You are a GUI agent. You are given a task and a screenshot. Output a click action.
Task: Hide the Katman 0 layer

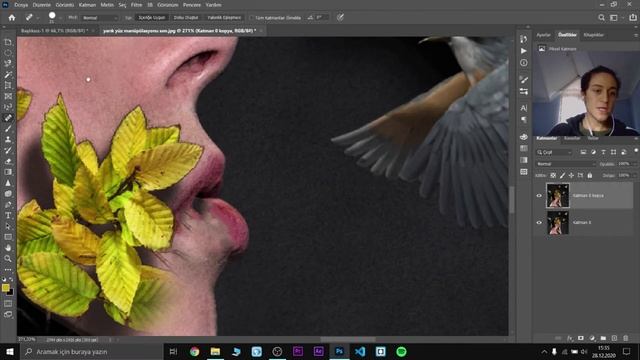(539, 222)
